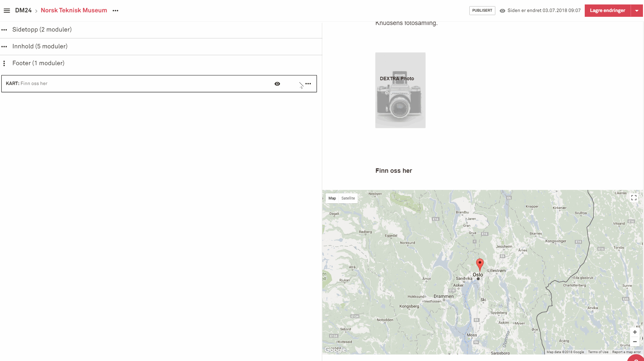644x361 pixels.
Task: Zoom in on the map
Action: click(635, 332)
